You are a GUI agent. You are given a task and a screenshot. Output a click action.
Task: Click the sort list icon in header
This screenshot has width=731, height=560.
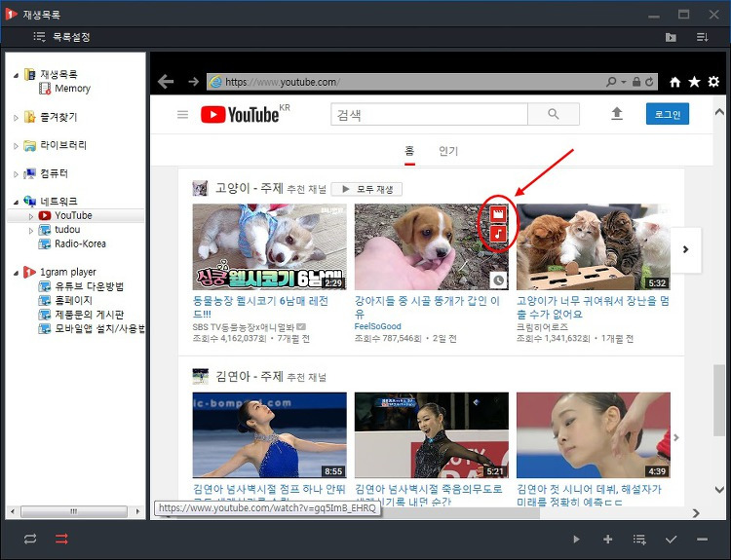702,37
